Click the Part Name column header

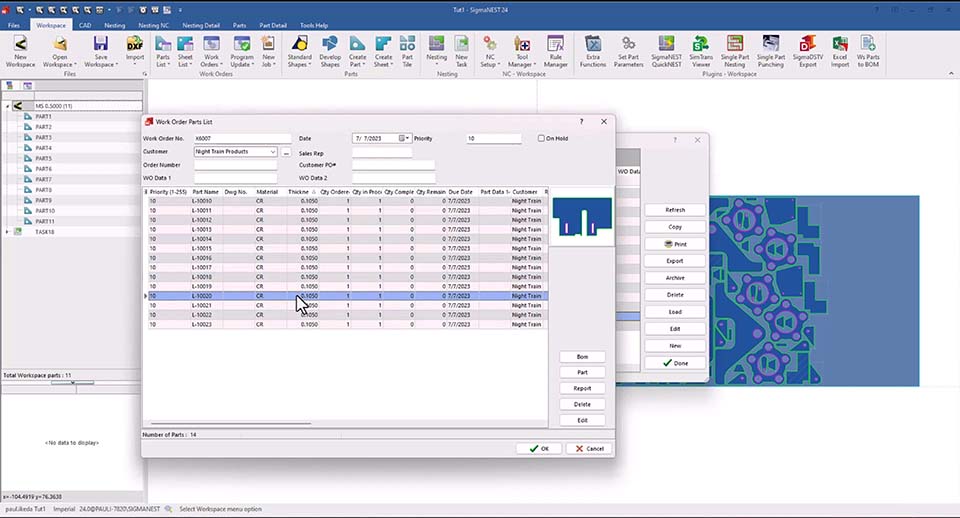click(206, 192)
